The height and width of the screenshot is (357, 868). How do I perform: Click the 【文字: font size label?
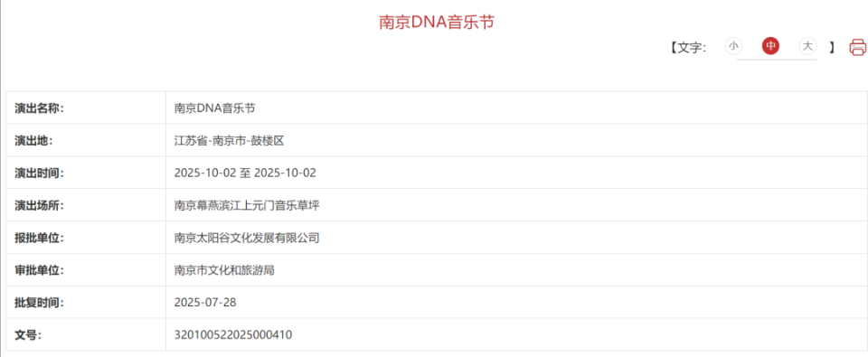(688, 47)
